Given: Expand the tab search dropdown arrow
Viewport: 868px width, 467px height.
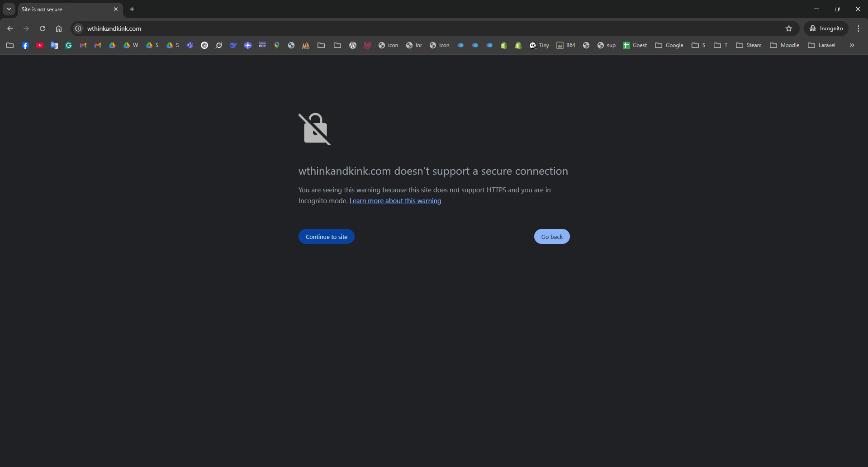Looking at the screenshot, I should (x=9, y=9).
